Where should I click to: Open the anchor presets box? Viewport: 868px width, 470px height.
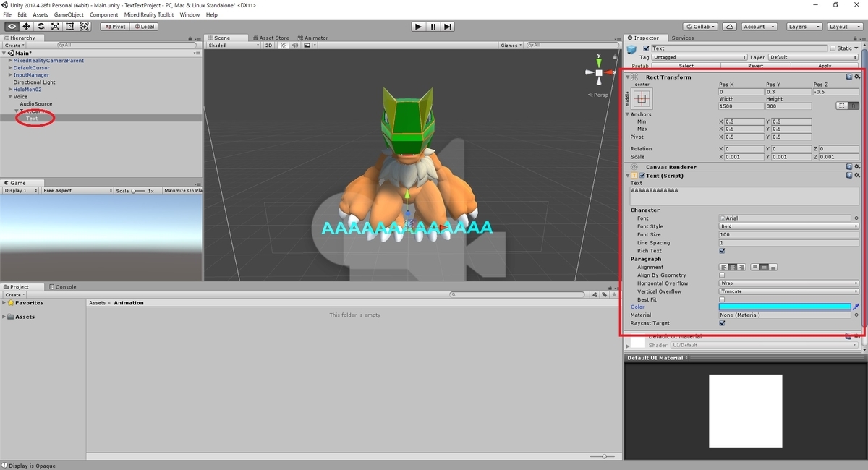[642, 98]
